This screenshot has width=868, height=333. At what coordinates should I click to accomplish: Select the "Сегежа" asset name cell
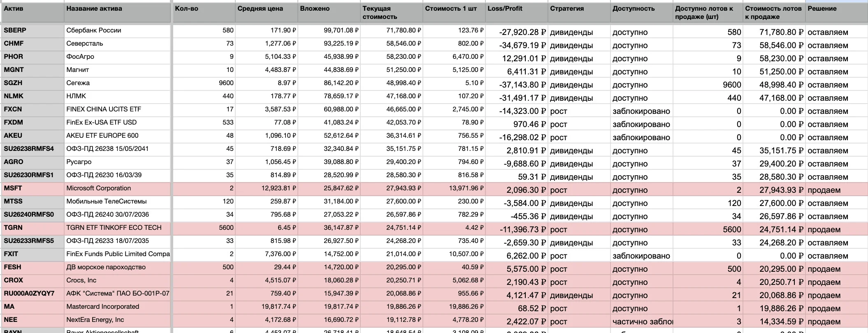click(x=117, y=83)
